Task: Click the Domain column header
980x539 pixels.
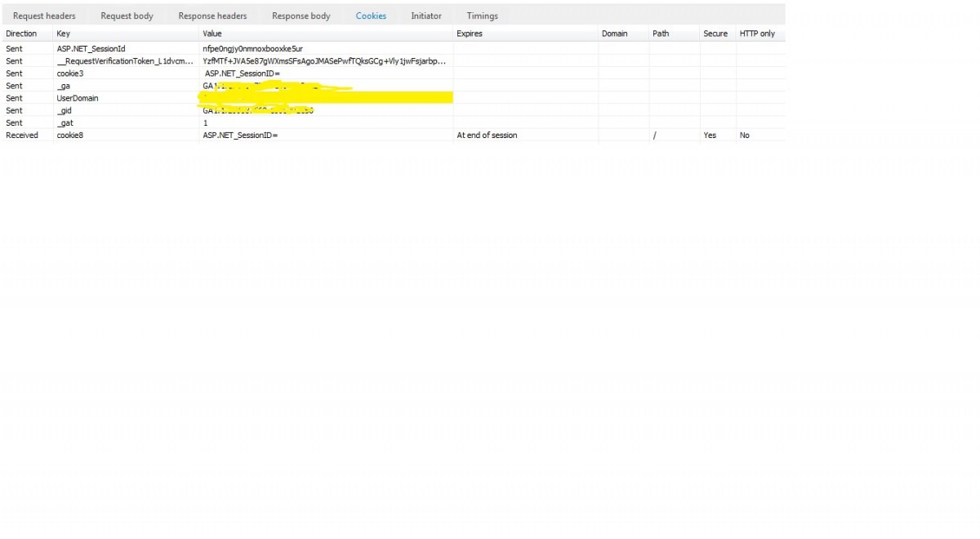Action: 615,33
